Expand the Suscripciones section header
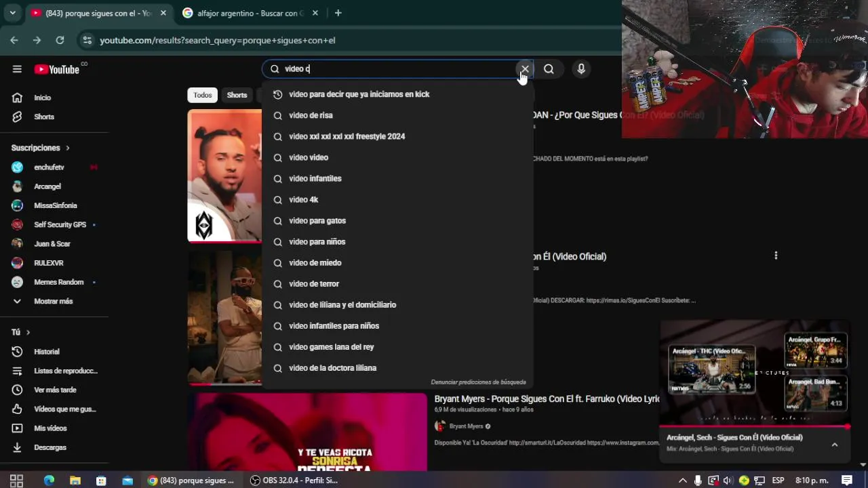The height and width of the screenshot is (488, 868). point(41,148)
